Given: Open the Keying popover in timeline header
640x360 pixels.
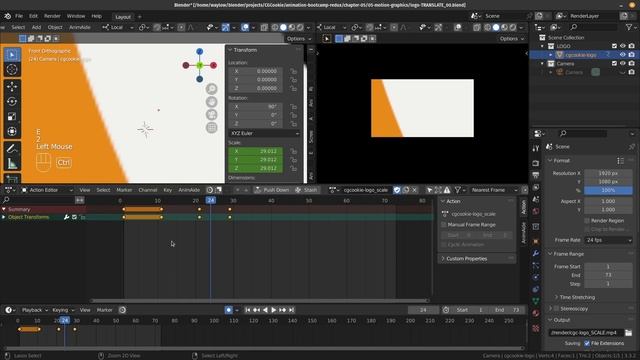Looking at the screenshot, I should (63, 310).
